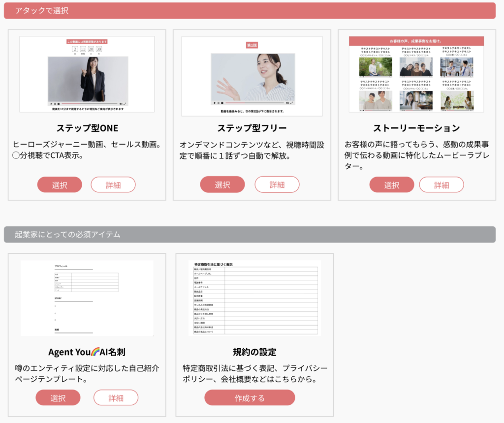Screen dimensions: 504x423
Task: Click volume icon in ステップ型ONE video player
Action: tap(121, 104)
